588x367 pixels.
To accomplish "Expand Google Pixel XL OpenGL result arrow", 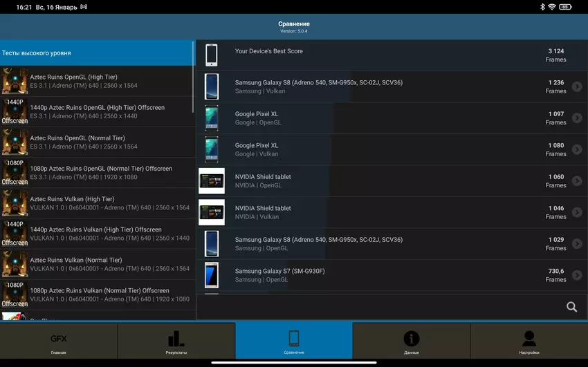I will [x=577, y=118].
